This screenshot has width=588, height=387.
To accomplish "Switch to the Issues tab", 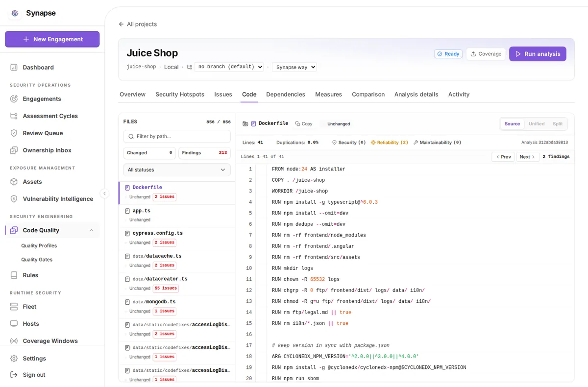I will tap(223, 94).
